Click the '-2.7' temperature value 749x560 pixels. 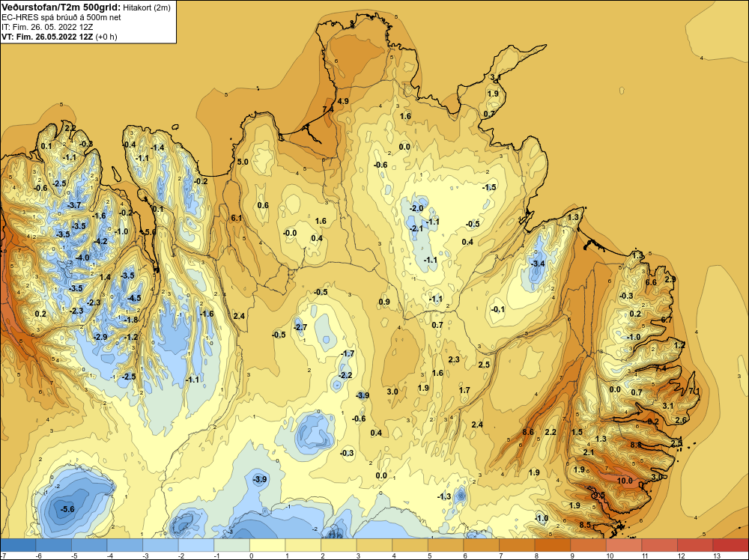point(300,327)
